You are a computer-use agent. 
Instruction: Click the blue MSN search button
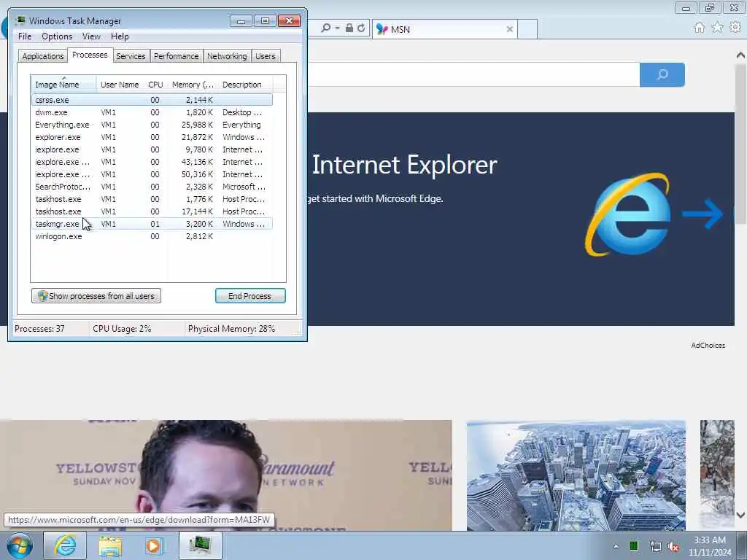coord(662,74)
